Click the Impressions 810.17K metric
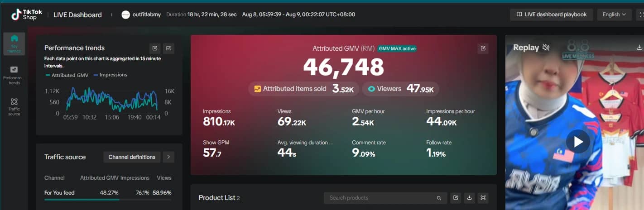Image resolution: width=644 pixels, height=210 pixels. coord(219,117)
